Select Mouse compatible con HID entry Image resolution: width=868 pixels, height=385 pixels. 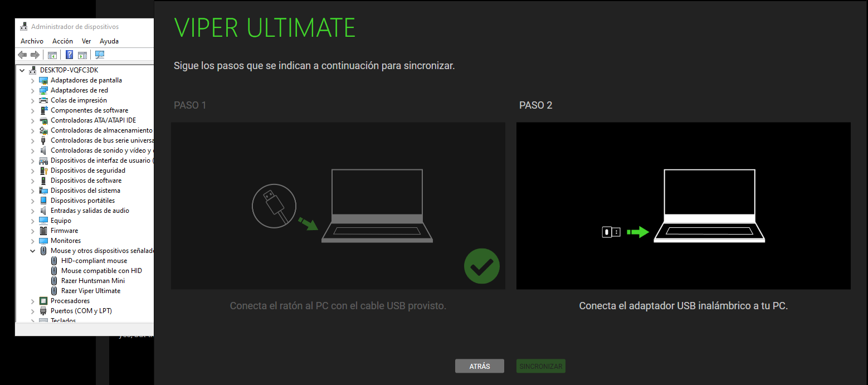[x=101, y=271]
